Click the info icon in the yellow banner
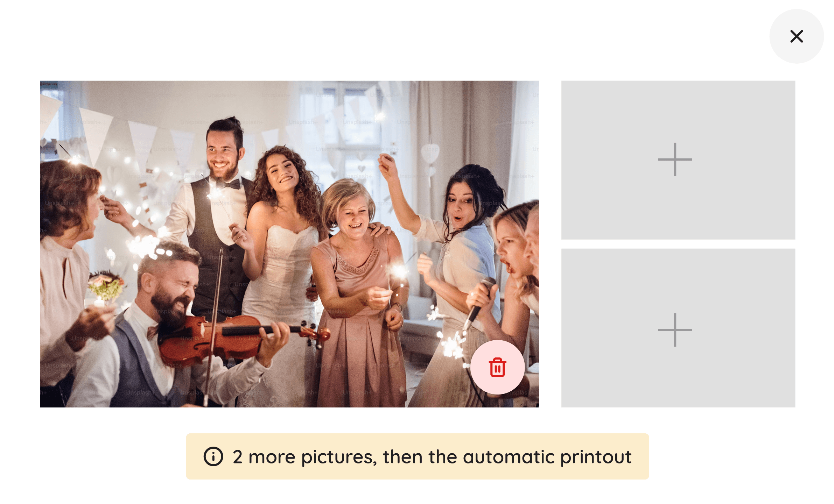 [x=213, y=456]
